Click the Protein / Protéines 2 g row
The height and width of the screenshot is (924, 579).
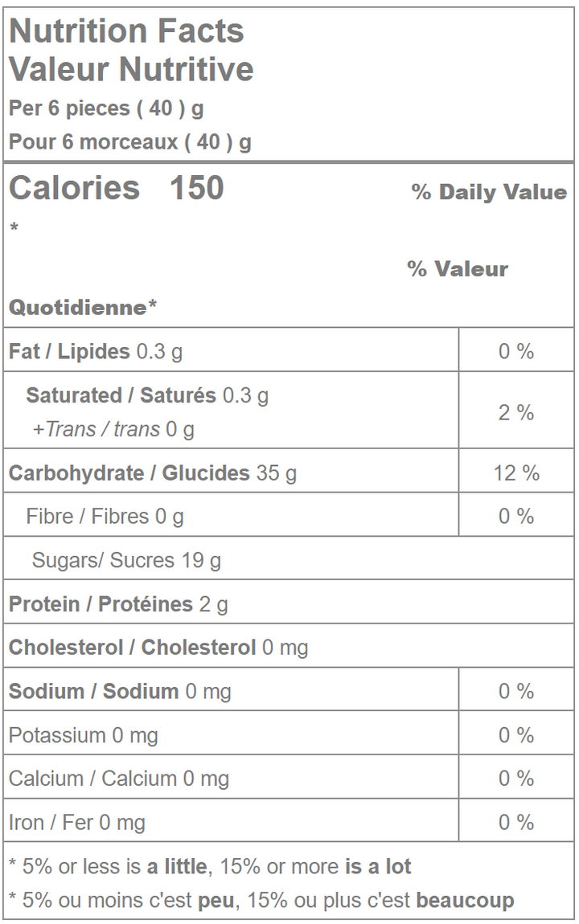coord(118,604)
